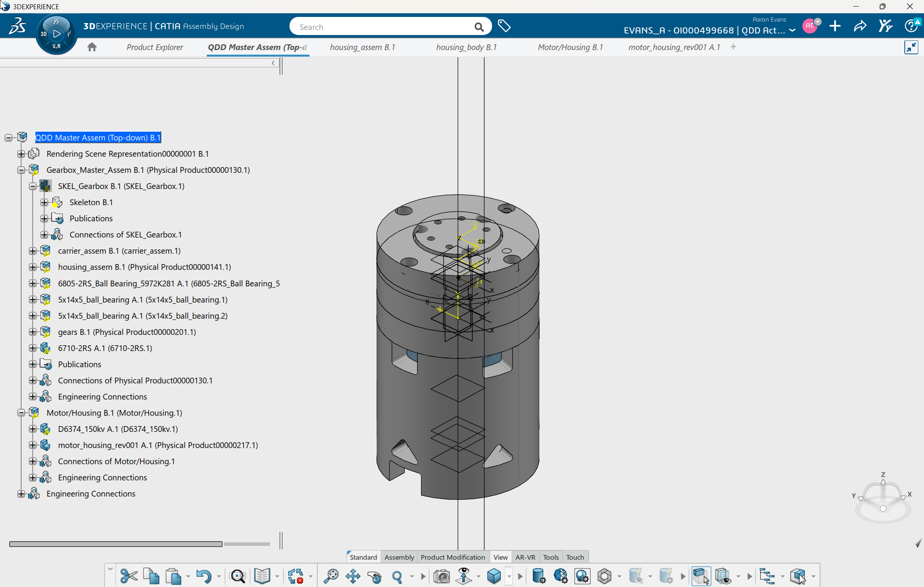This screenshot has width=924, height=587.
Task: Click the Update refresh icon
Action: point(296,576)
